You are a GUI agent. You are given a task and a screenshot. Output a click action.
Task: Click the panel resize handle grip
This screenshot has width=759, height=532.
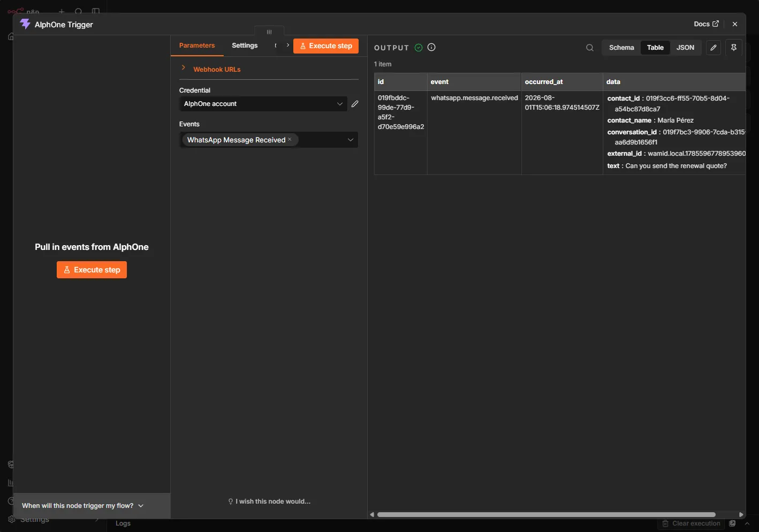click(269, 32)
